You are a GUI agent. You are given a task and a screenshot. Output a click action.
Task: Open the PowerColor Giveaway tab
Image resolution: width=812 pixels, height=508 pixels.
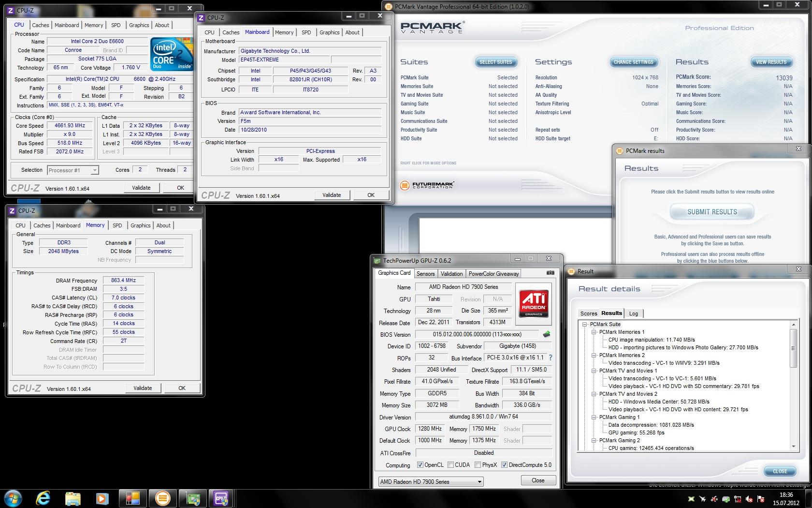pyautogui.click(x=493, y=274)
